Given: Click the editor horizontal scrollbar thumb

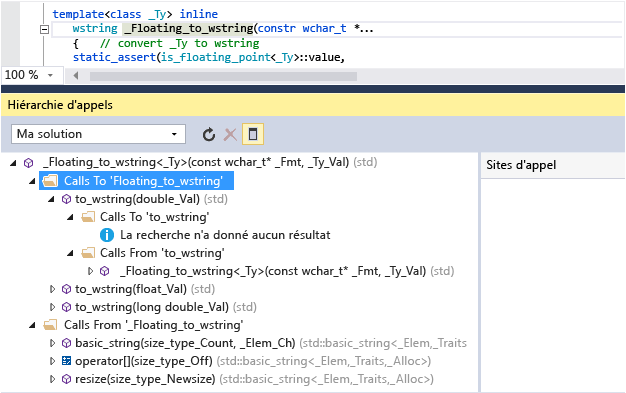Looking at the screenshot, I should (x=223, y=76).
